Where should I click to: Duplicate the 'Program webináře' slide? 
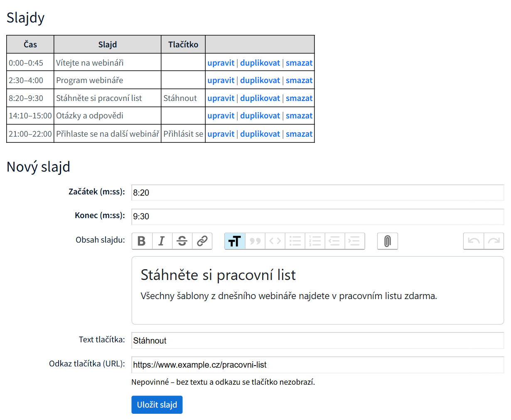click(260, 80)
